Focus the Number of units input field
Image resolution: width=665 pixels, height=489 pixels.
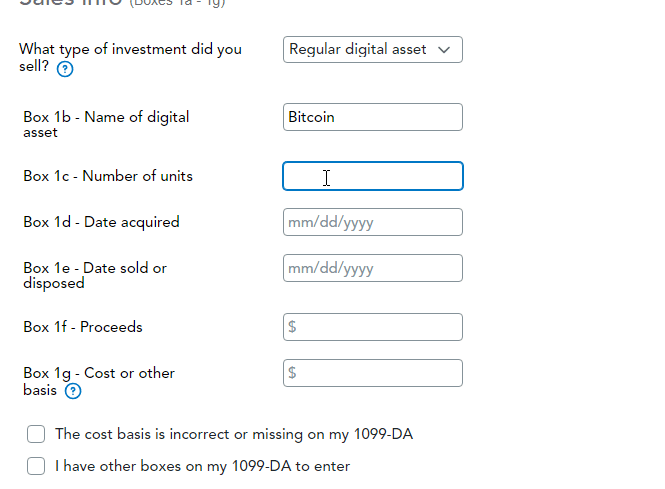(372, 177)
